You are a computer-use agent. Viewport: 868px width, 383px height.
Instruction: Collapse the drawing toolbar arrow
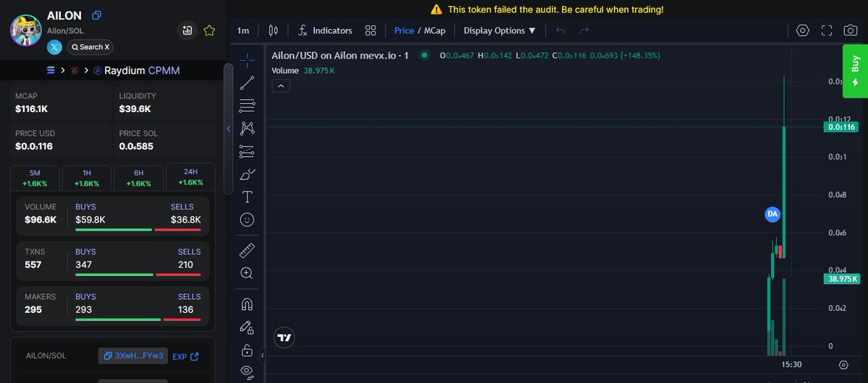[x=263, y=356]
